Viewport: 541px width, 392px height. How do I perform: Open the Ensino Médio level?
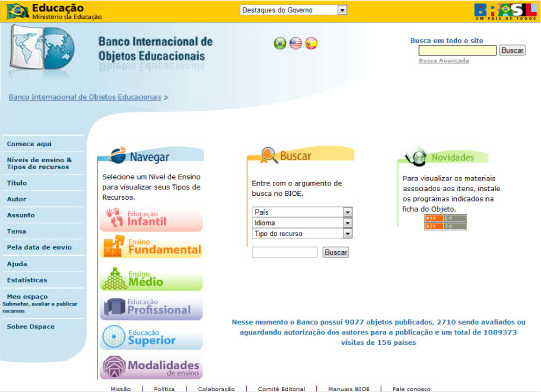click(151, 279)
